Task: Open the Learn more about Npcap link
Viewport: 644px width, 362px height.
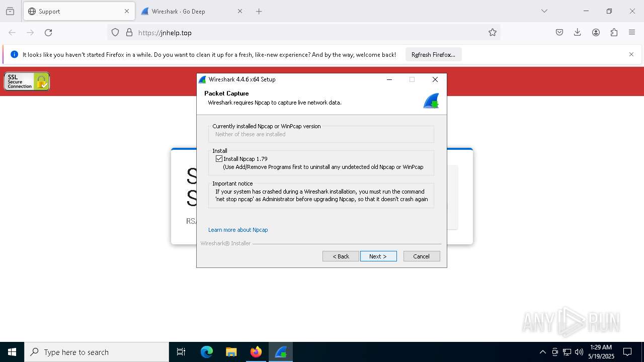Action: pyautogui.click(x=238, y=230)
